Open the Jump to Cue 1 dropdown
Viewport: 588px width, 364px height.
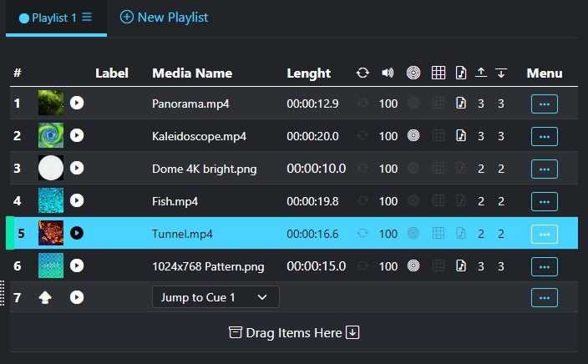point(215,297)
